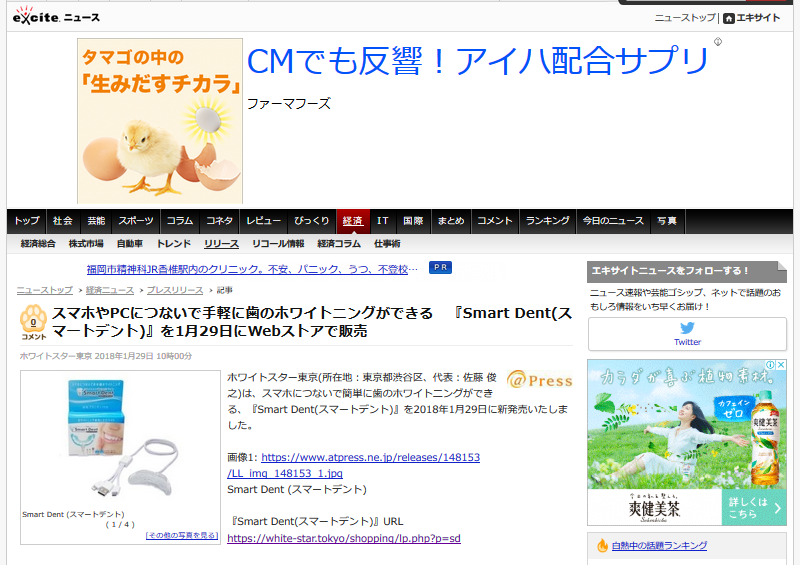The image size is (800, 565).
Task: Open the コネタ navigation tab
Action: tap(219, 221)
